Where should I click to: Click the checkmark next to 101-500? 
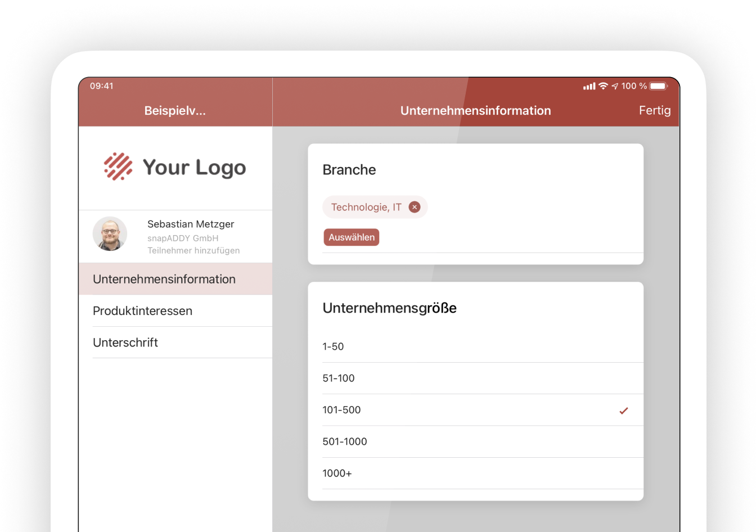[623, 411]
